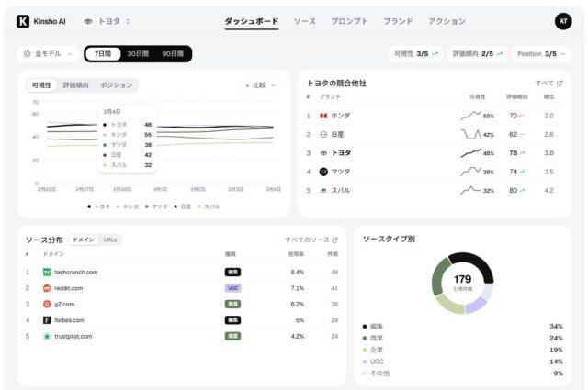Toggle マツダ series in chart legend
The height and width of the screenshot is (390, 588).
156,206
